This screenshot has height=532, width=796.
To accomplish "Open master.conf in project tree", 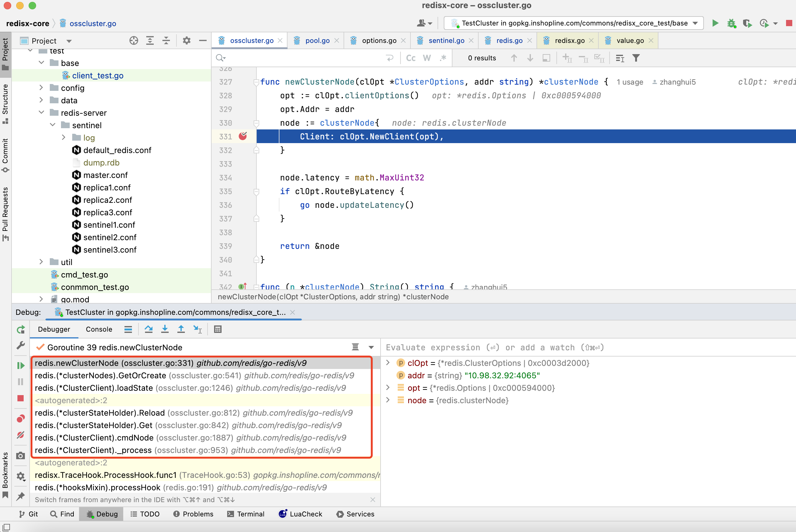I will [x=105, y=175].
